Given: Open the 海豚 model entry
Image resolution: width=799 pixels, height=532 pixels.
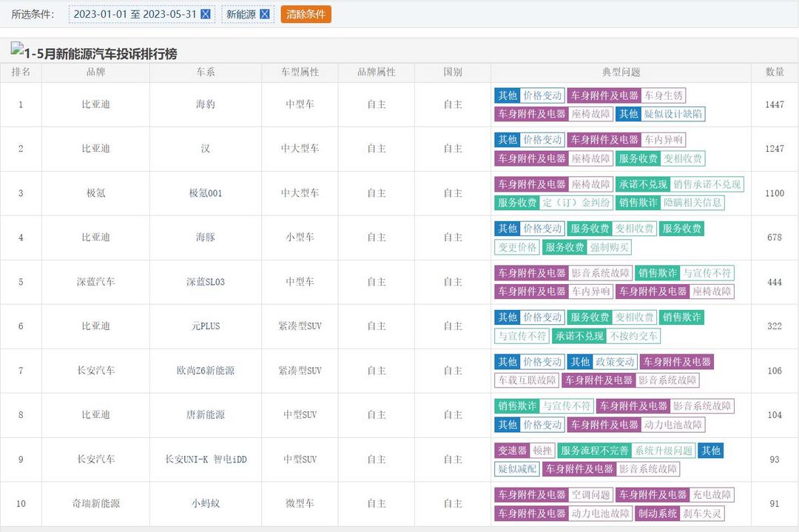Looking at the screenshot, I should pyautogui.click(x=206, y=238).
